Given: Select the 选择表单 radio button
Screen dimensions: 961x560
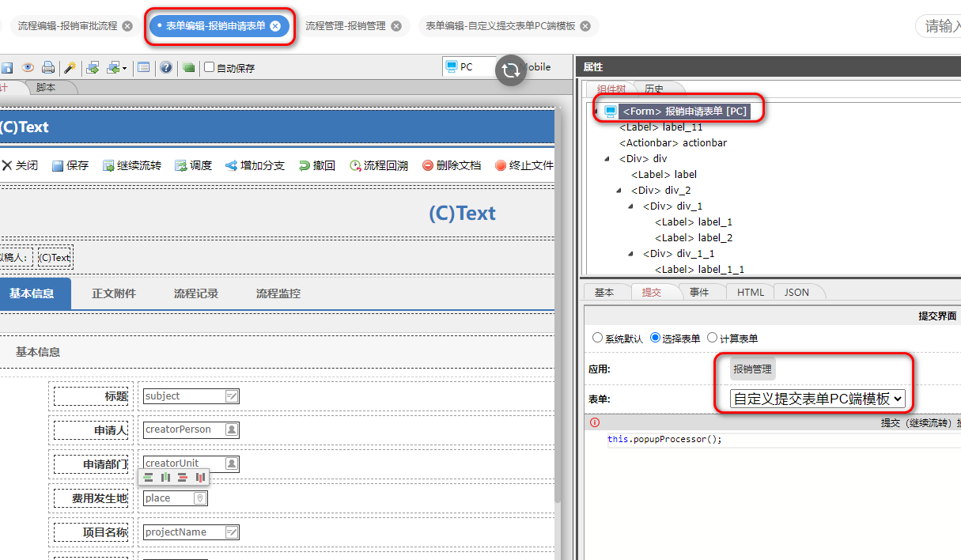Looking at the screenshot, I should 655,338.
